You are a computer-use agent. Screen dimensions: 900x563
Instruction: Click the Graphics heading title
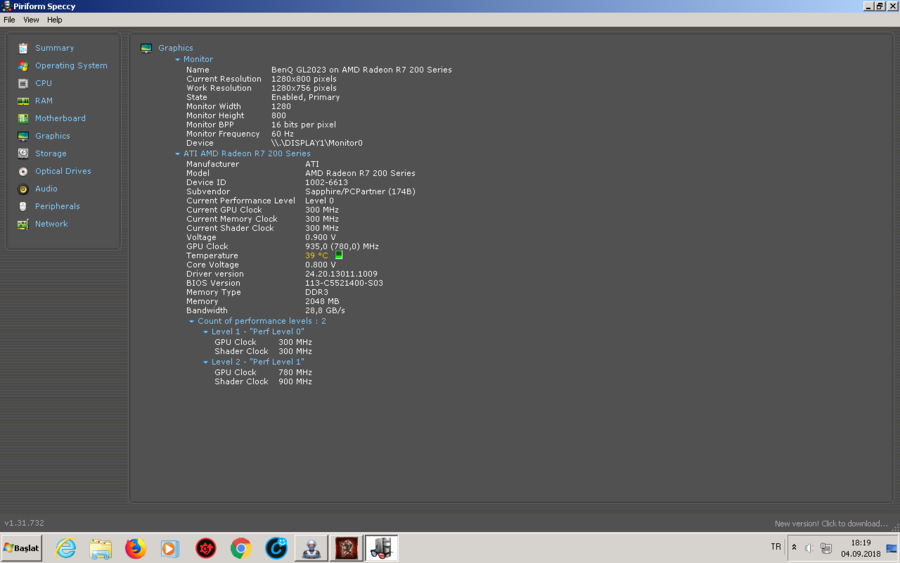(x=176, y=48)
